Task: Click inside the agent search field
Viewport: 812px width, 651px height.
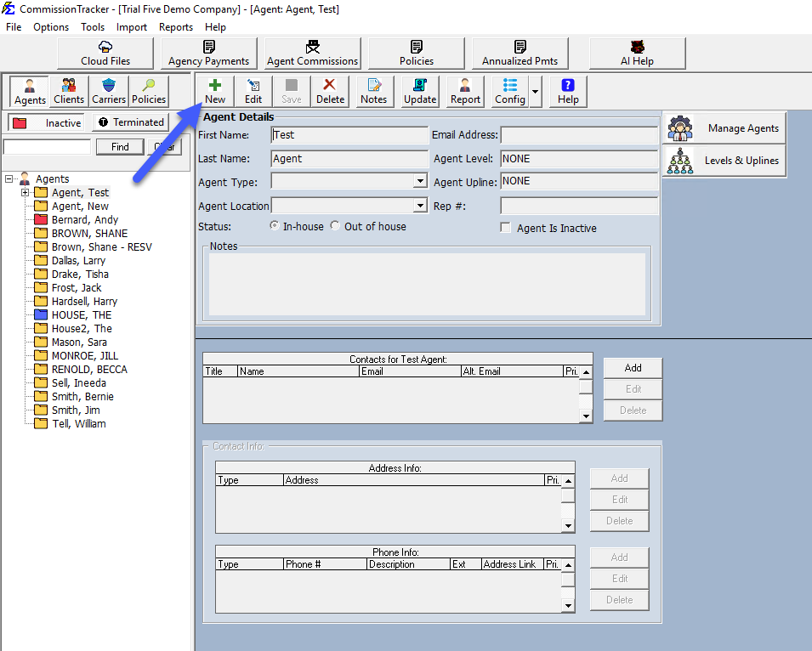Action: (47, 146)
